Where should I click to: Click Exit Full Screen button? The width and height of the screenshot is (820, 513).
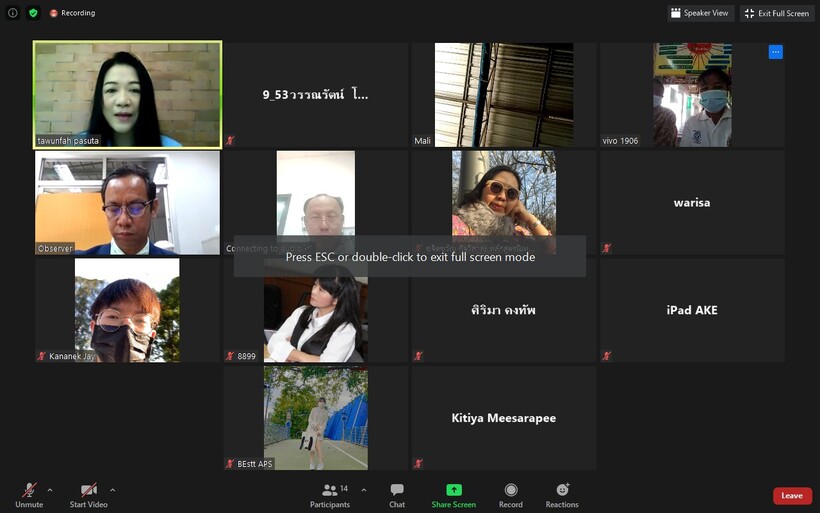pos(777,13)
